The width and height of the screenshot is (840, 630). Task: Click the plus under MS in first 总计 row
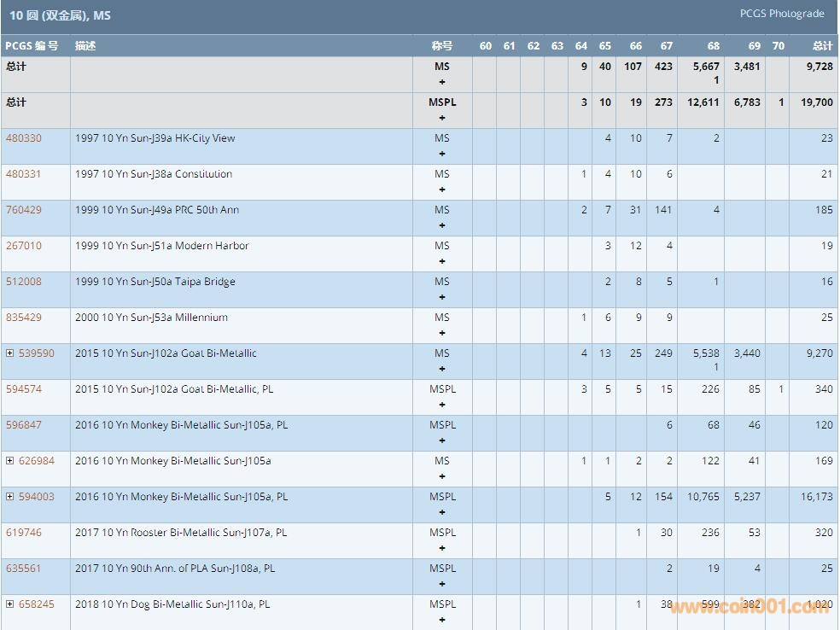[442, 82]
